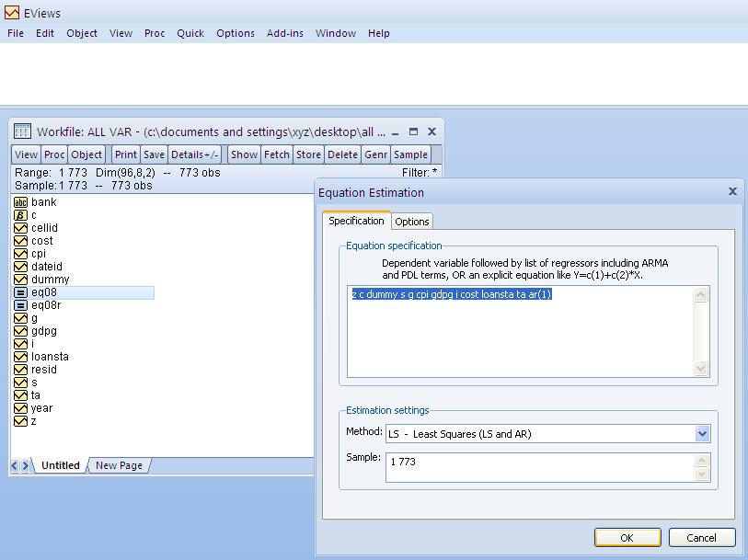Open the Quick menu
748x560 pixels.
[190, 33]
